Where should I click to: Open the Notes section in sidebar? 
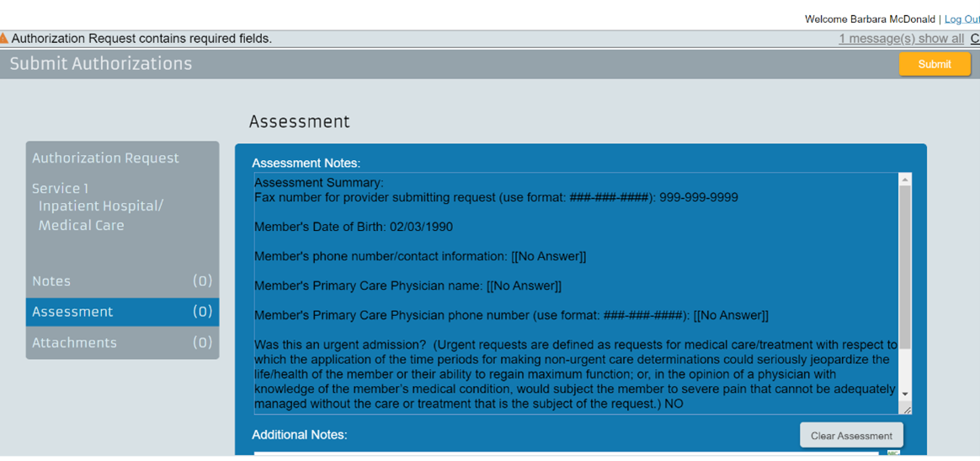tap(123, 281)
